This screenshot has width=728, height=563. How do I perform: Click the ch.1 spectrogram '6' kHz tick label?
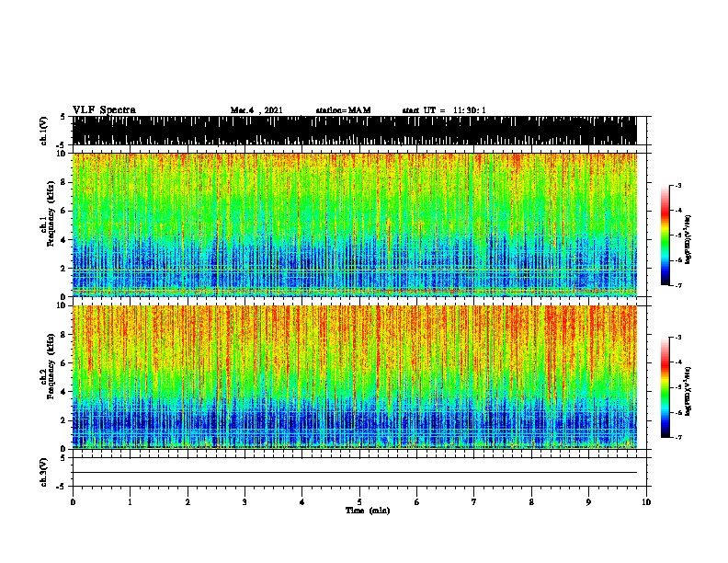click(x=63, y=211)
